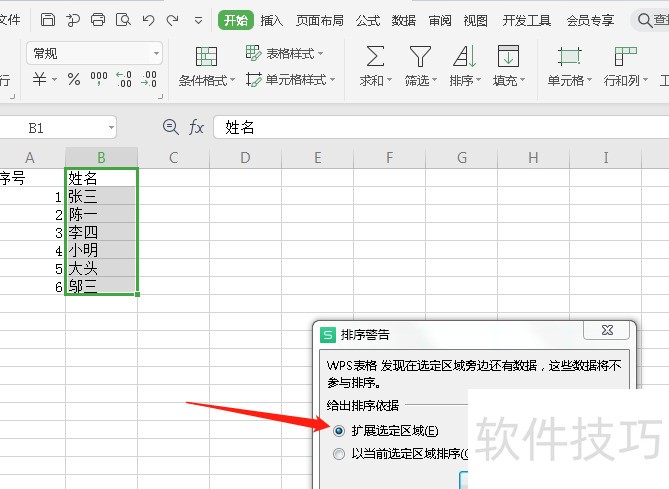Select 以当前选定区域排序 radio button
This screenshot has width=669, height=489.
pos(339,454)
